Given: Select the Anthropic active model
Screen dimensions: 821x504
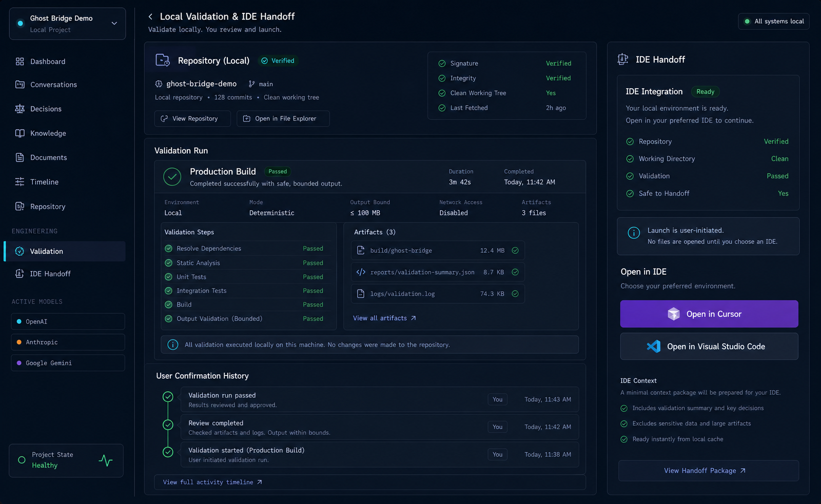Looking at the screenshot, I should pyautogui.click(x=68, y=342).
